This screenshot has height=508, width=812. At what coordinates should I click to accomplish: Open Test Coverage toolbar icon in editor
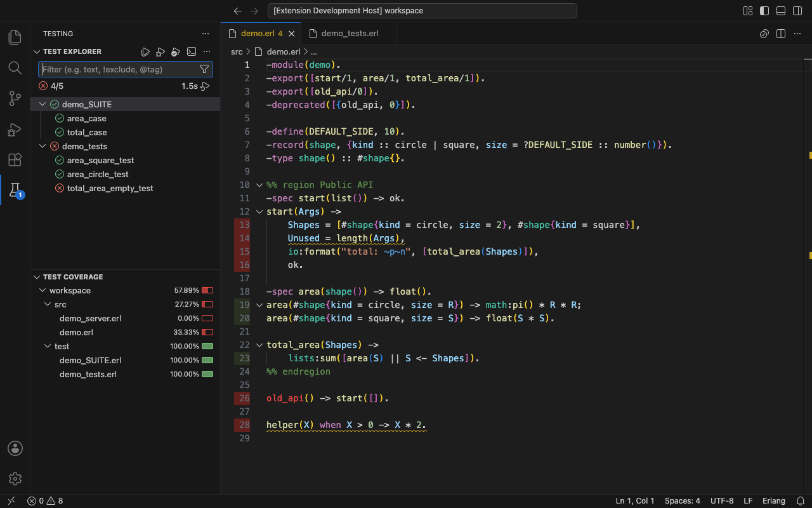[764, 34]
